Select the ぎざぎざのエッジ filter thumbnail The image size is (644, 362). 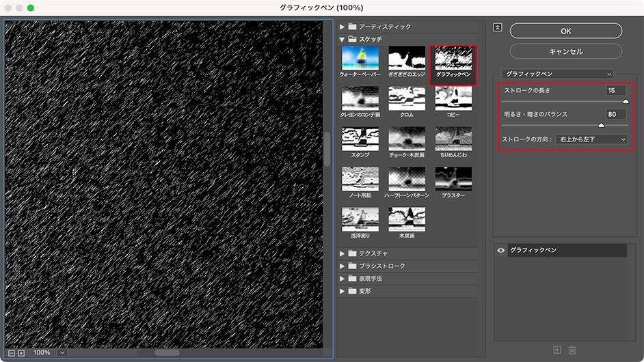(407, 58)
